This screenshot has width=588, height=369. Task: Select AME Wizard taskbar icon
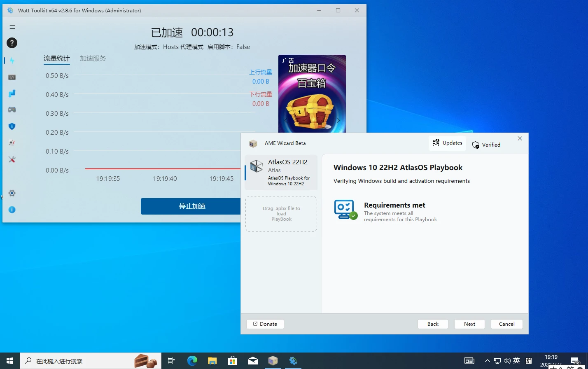click(x=273, y=361)
